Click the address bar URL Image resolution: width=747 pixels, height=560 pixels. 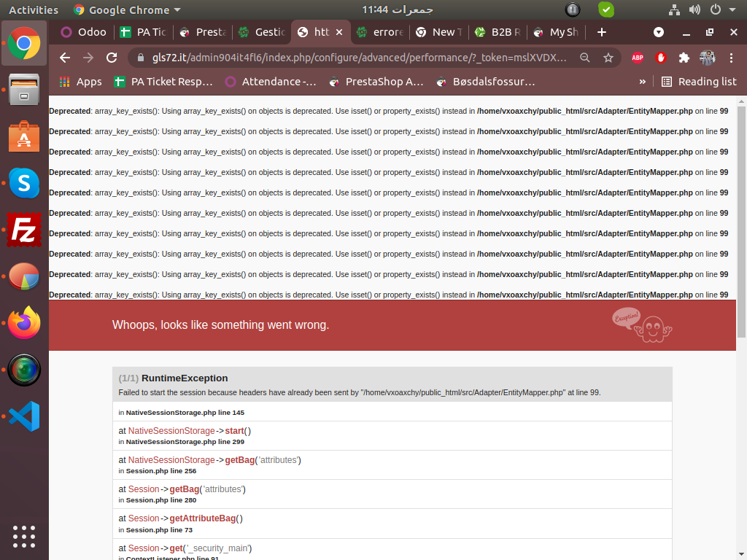[359, 58]
